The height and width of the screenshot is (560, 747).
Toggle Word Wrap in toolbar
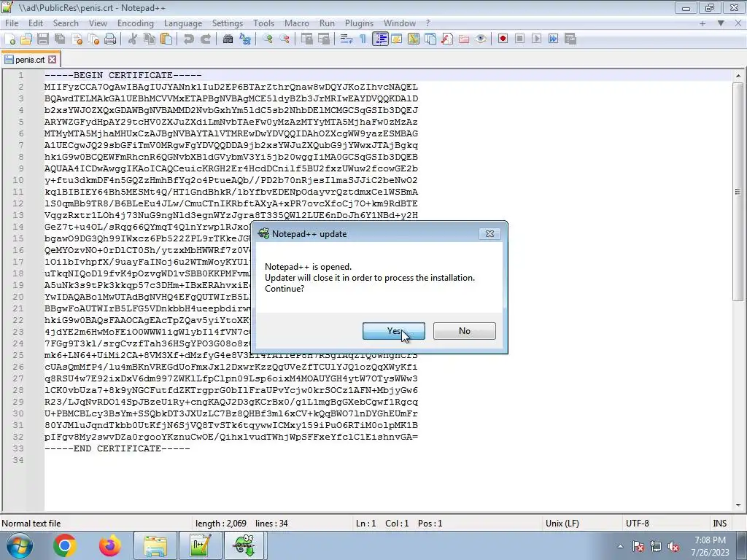[347, 39]
